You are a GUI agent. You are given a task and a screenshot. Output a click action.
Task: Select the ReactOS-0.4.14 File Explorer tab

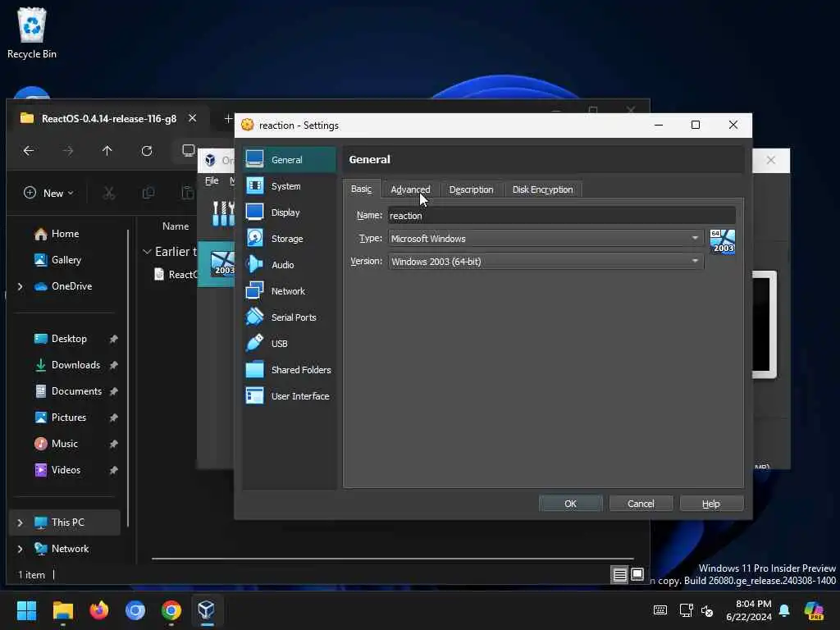coord(108,118)
